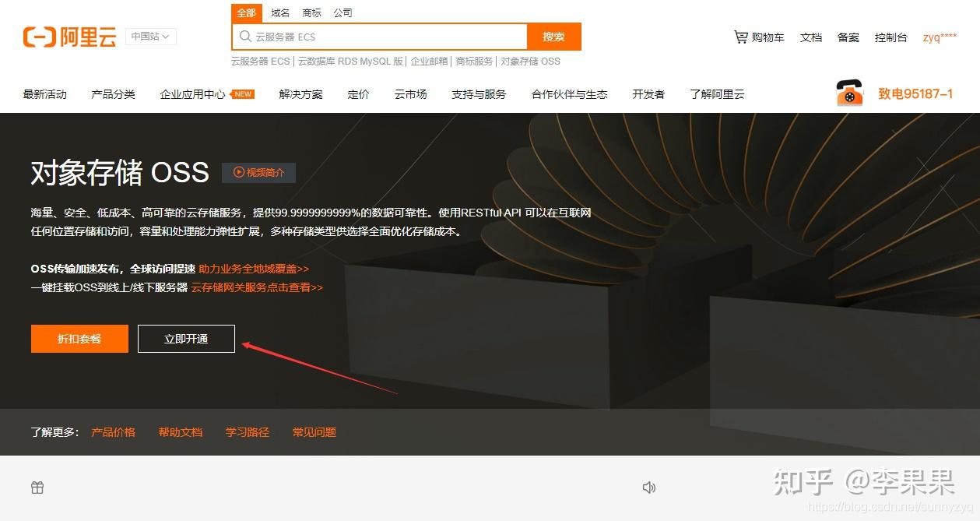
Task: Click the Aliyun logo
Action: (x=68, y=36)
